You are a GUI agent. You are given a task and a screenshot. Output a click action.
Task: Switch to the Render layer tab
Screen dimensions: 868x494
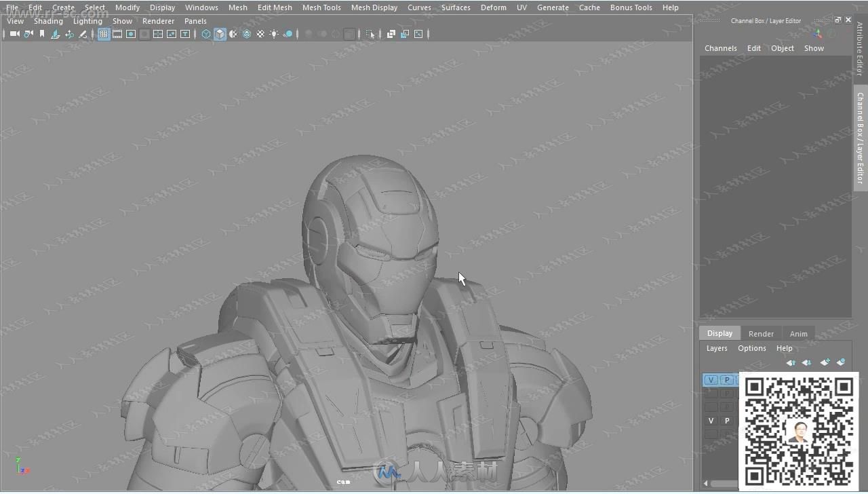[761, 333]
